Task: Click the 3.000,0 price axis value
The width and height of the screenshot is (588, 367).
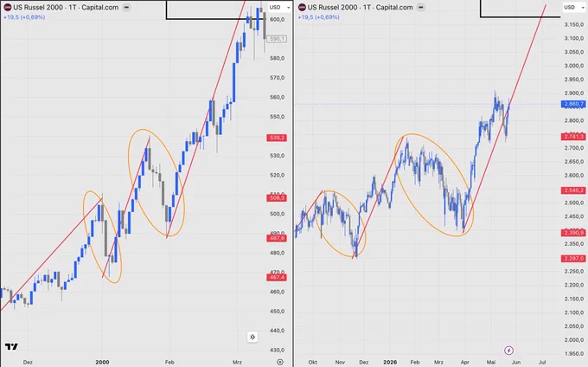Action: [x=574, y=66]
